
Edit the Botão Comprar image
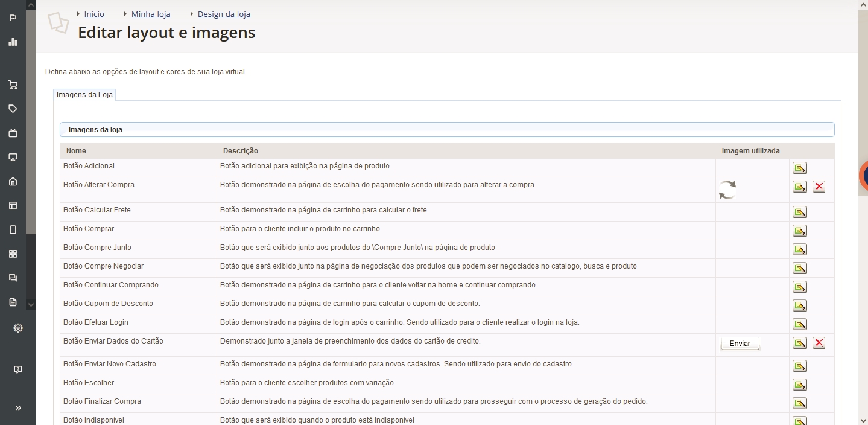pyautogui.click(x=799, y=231)
